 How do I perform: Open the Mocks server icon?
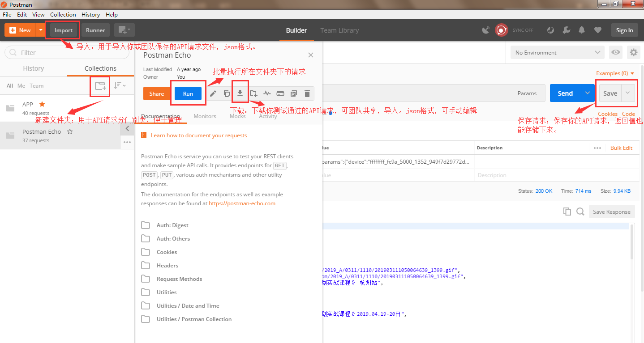[280, 93]
